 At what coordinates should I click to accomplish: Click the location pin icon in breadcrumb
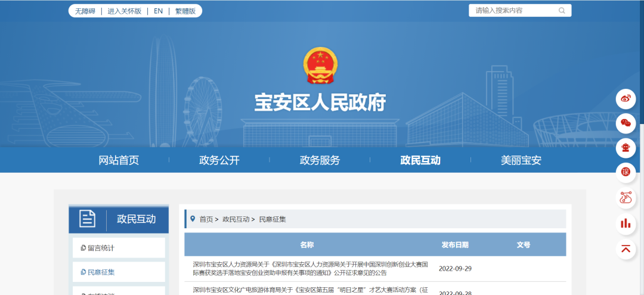193,219
